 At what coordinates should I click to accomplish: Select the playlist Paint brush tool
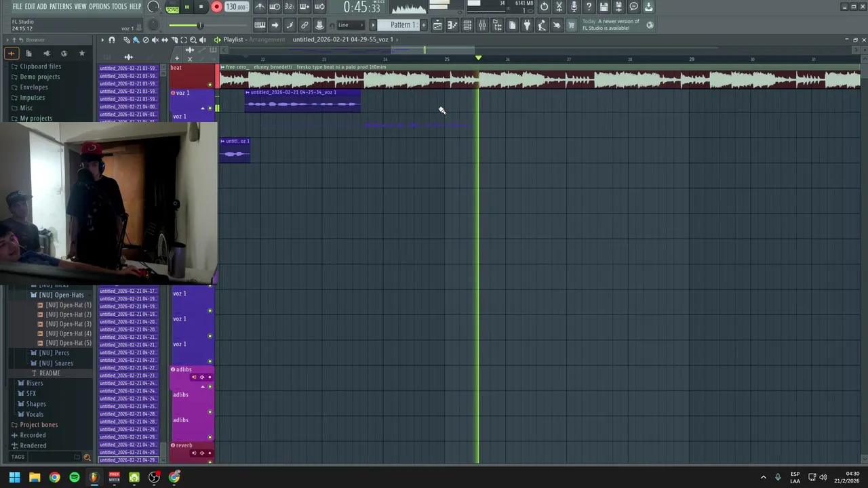click(136, 40)
